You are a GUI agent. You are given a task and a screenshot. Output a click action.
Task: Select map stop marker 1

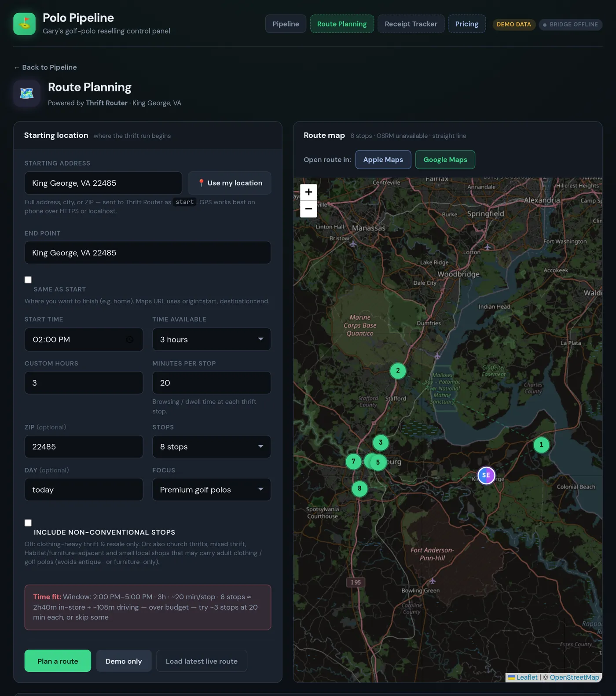click(x=541, y=445)
